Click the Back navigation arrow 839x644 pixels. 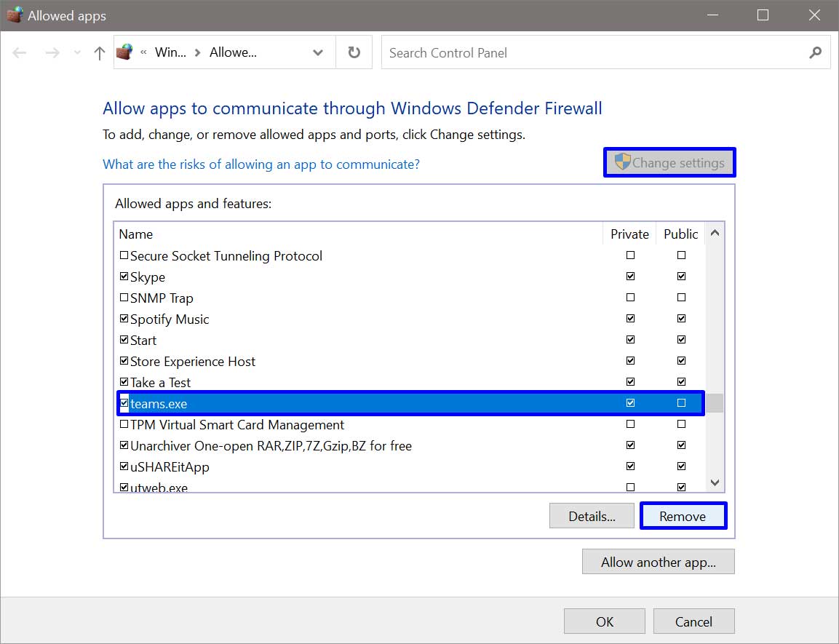(19, 52)
